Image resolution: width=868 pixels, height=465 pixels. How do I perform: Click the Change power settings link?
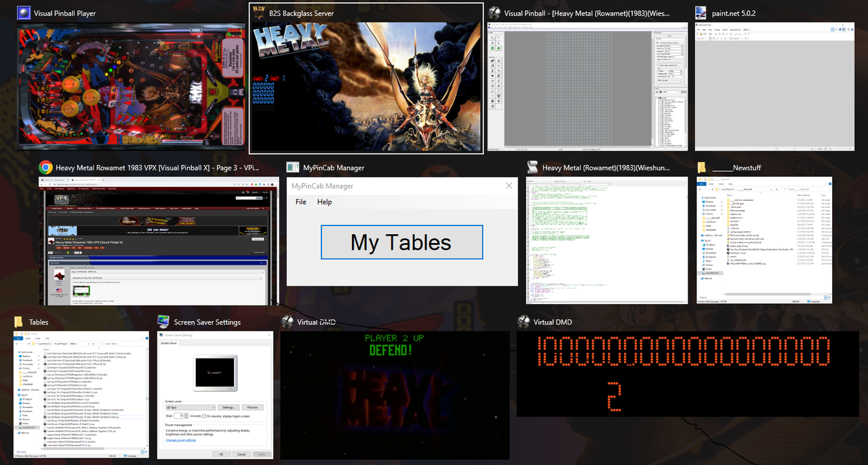click(x=181, y=440)
